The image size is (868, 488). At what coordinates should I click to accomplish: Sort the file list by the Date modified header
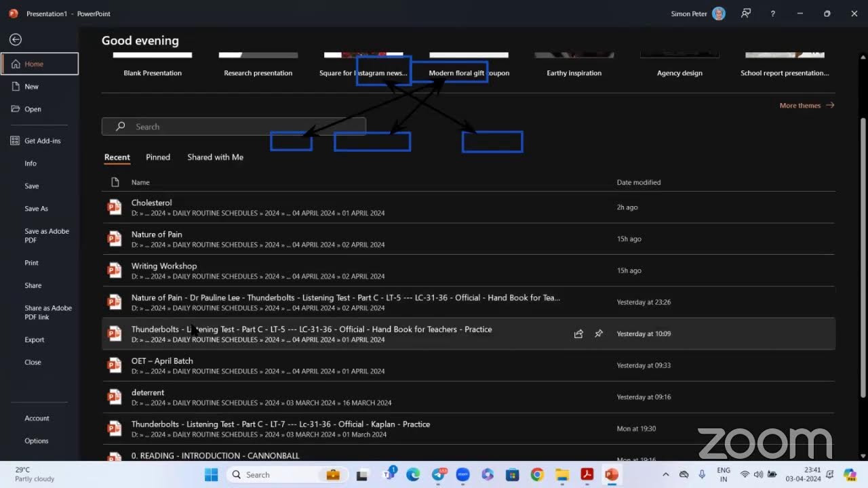click(x=639, y=182)
